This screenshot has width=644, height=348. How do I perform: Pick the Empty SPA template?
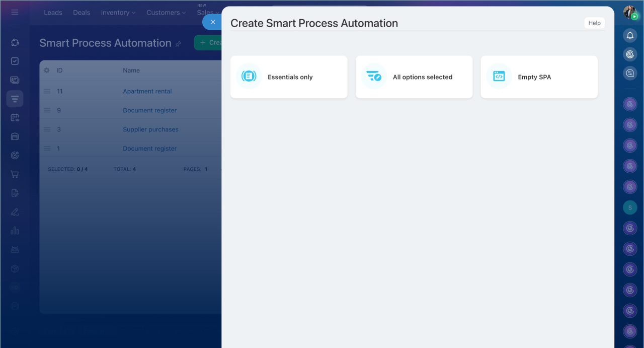pyautogui.click(x=539, y=77)
